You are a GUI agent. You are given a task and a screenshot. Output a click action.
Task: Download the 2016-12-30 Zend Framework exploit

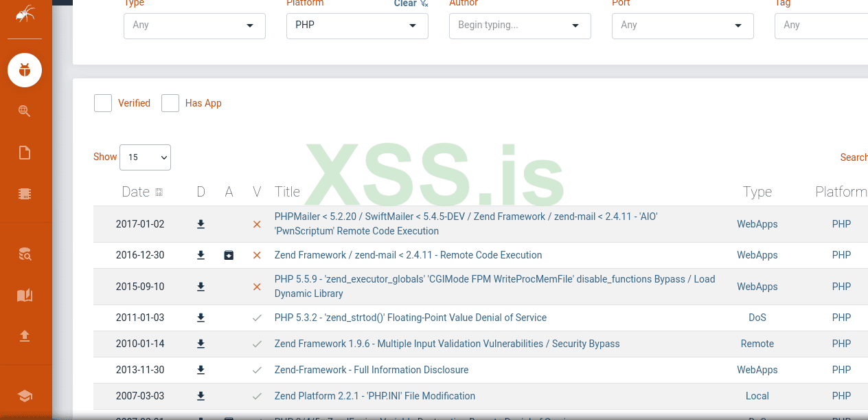tap(201, 255)
